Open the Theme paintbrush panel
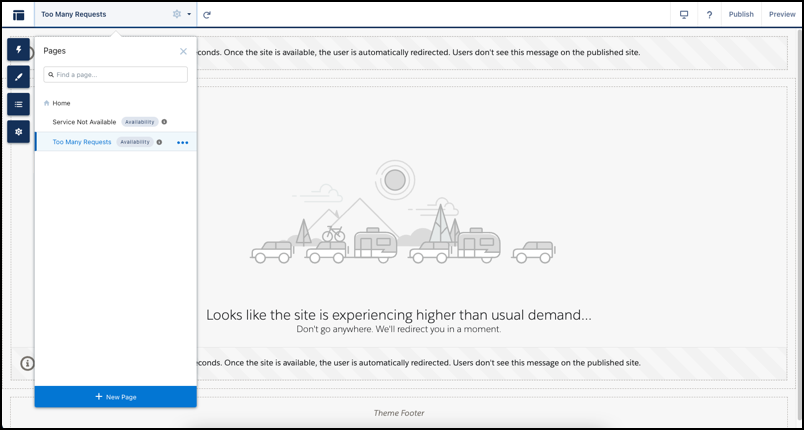 click(19, 77)
